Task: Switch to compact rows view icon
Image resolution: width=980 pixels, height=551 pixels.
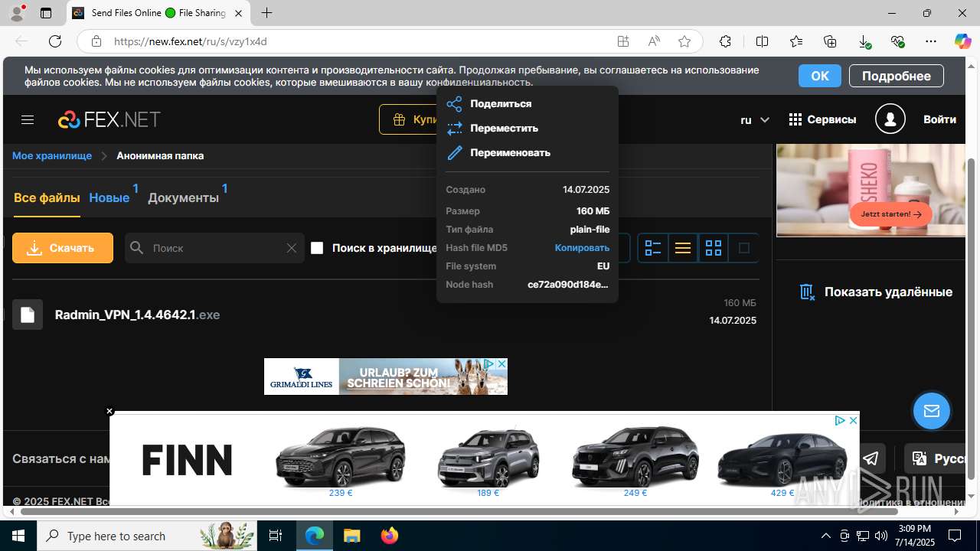Action: coord(683,248)
